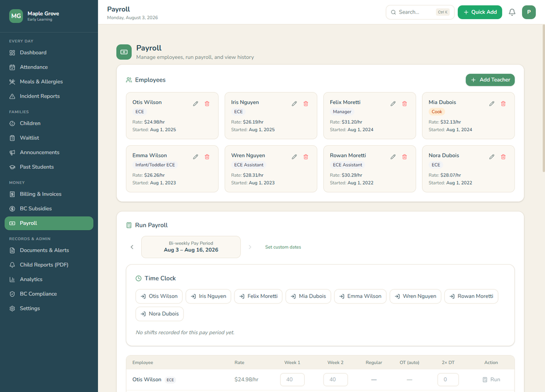Open Dashboard in the sidebar
Viewport: 545px width, 392px height.
[x=49, y=53]
